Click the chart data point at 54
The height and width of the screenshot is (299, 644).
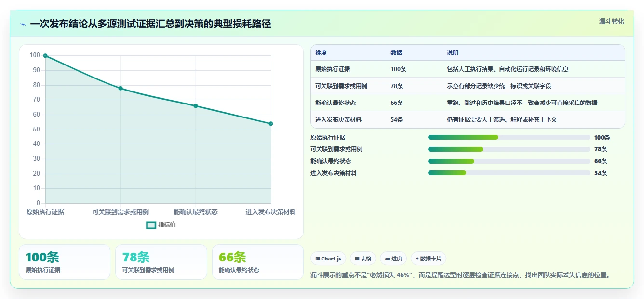click(x=271, y=124)
